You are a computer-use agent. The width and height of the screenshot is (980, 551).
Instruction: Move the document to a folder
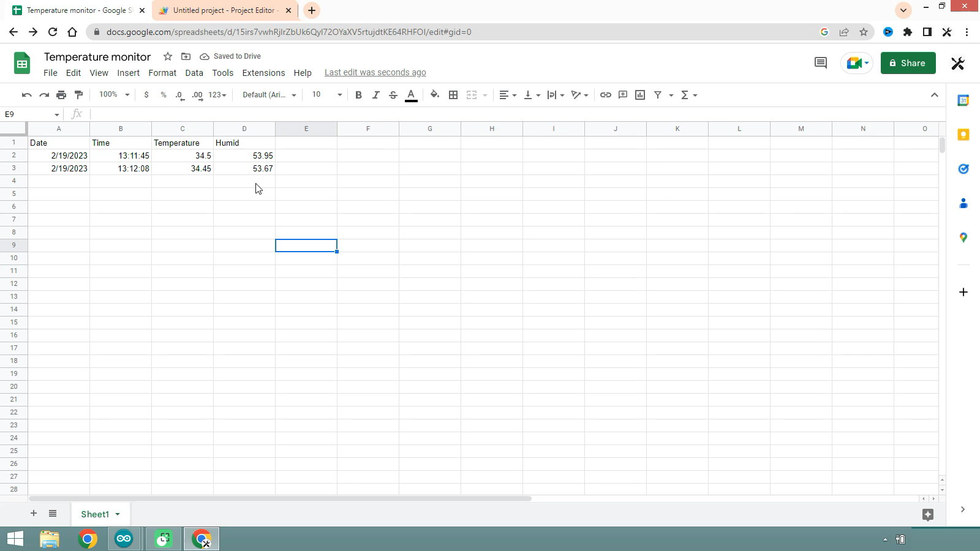coord(186,56)
